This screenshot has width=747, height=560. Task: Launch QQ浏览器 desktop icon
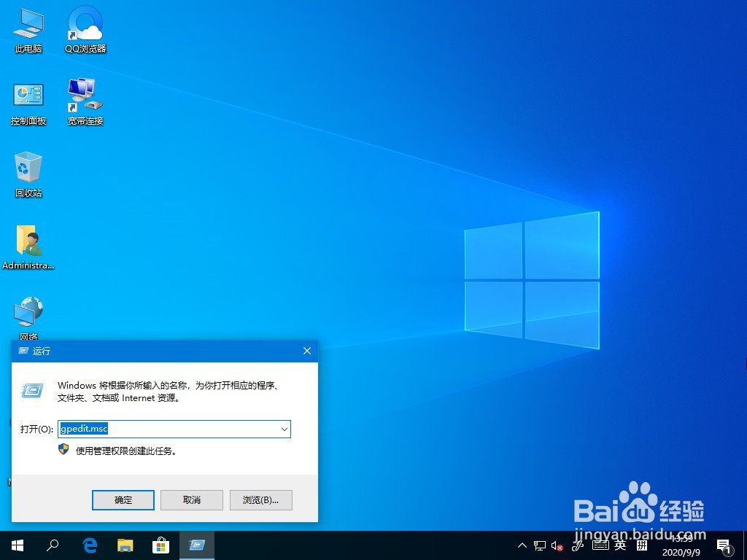click(84, 26)
